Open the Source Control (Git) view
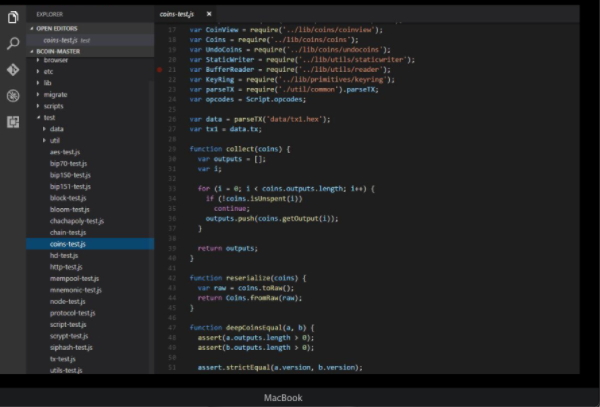This screenshot has height=407, width=600. [x=13, y=70]
